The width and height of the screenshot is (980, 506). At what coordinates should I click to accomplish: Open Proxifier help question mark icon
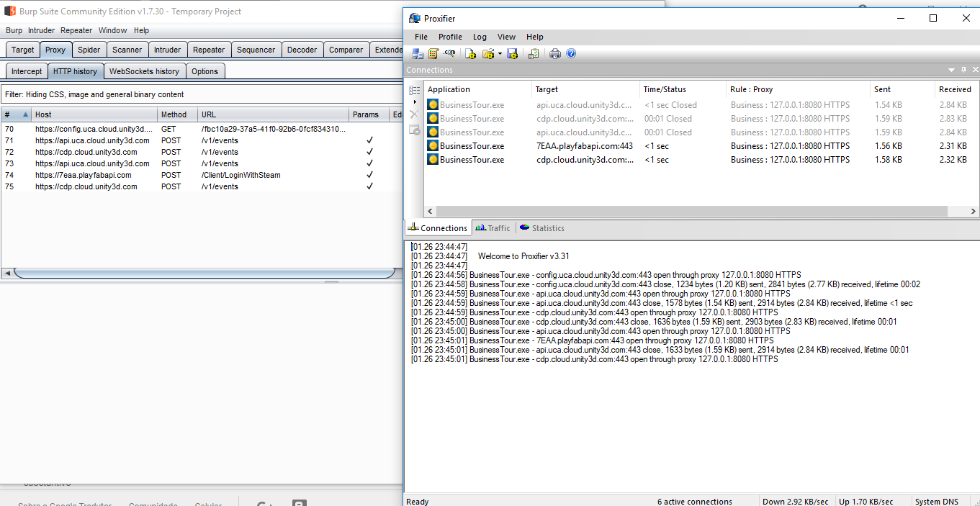click(x=571, y=53)
